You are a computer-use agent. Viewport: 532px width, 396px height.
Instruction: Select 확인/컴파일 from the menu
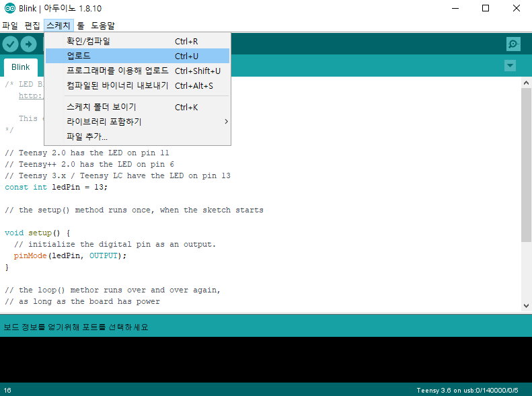138,42
